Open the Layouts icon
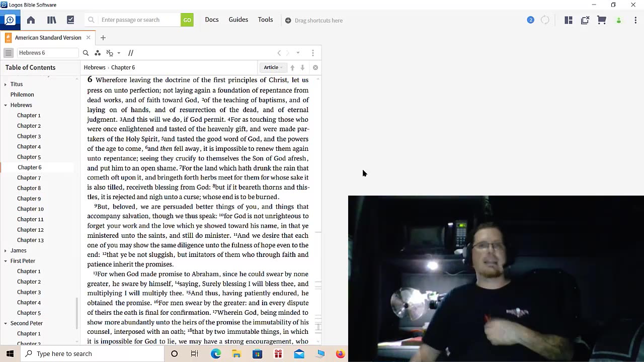644x362 pixels. 569,20
